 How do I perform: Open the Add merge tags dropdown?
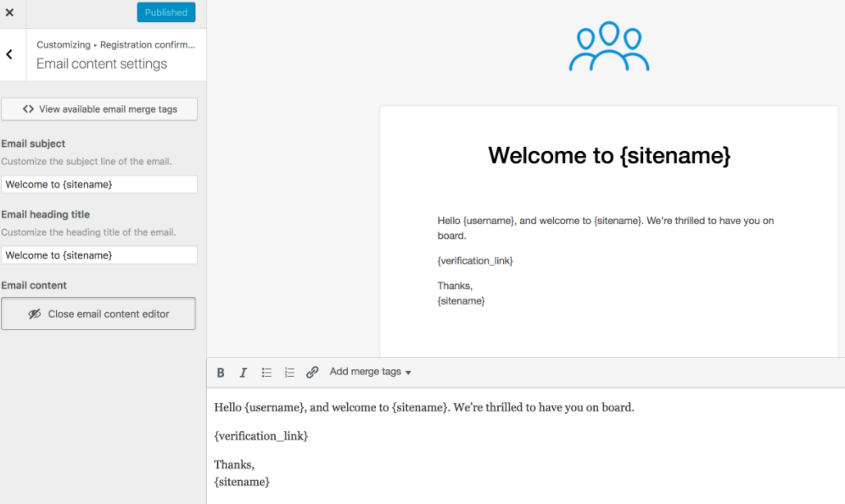click(370, 372)
